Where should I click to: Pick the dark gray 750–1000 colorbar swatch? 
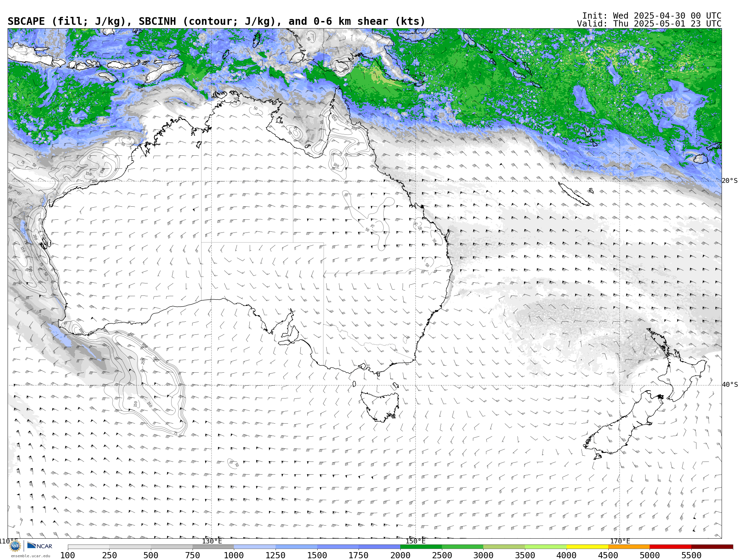[213, 547]
